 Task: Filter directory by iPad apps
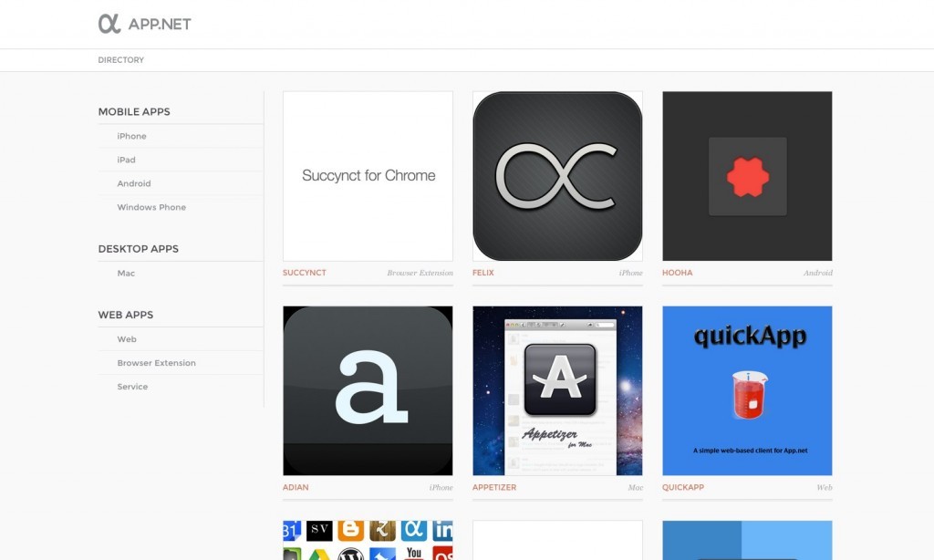tap(126, 161)
